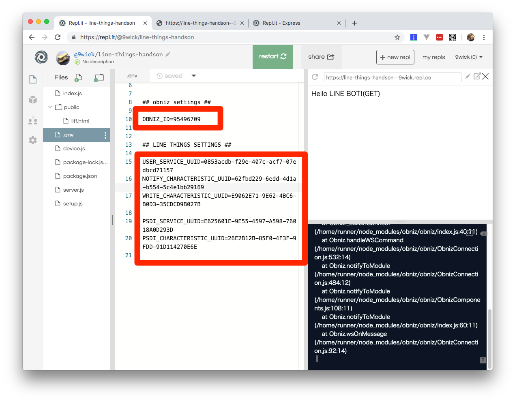Open the @9wick profile link
Viewport: 532px width, 419px height.
click(84, 54)
